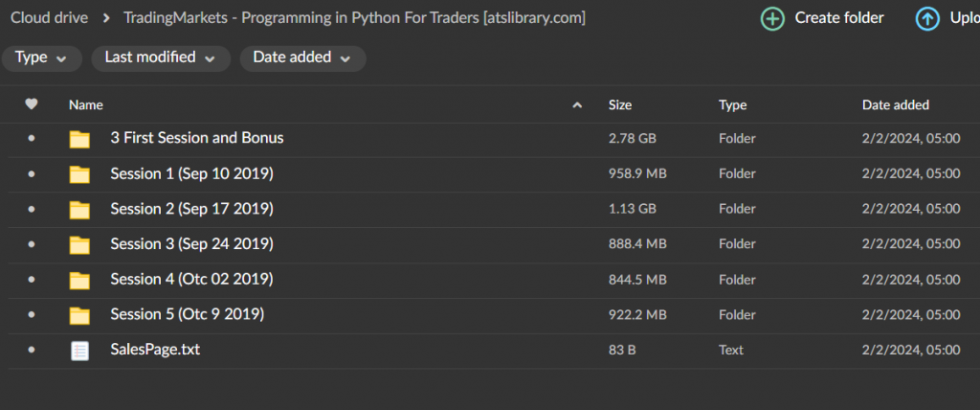Click the text file icon for SalesPage.txt
980x410 pixels.
pyautogui.click(x=79, y=351)
